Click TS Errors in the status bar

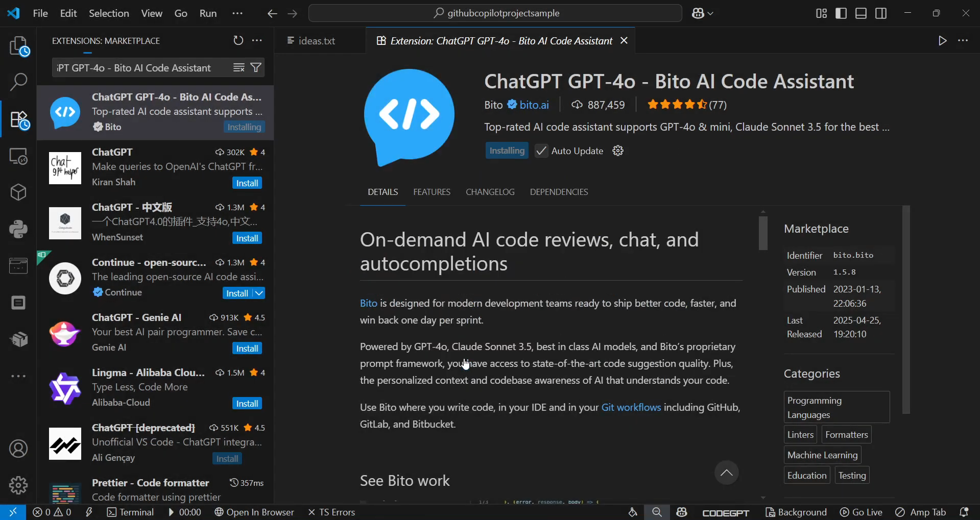(331, 512)
